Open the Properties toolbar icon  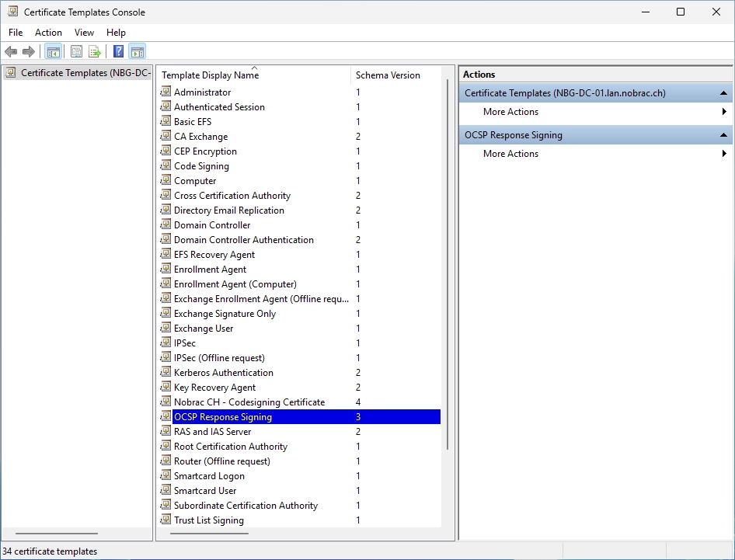(x=76, y=51)
